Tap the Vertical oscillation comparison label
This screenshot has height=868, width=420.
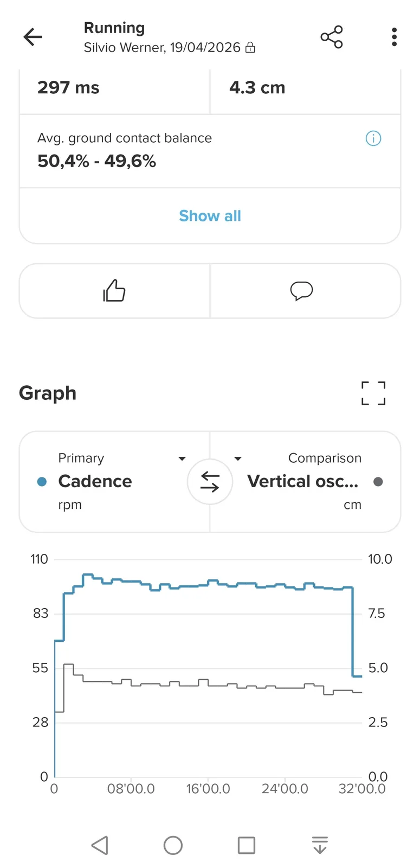[302, 481]
